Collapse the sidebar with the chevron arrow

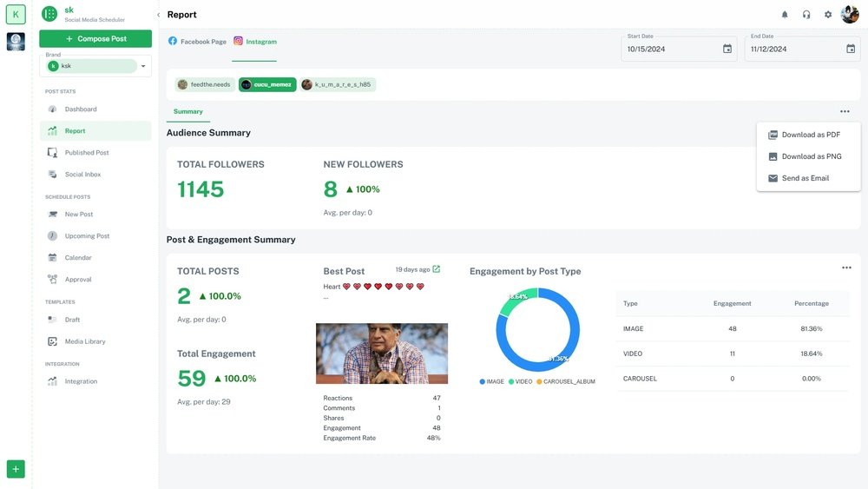coord(158,15)
